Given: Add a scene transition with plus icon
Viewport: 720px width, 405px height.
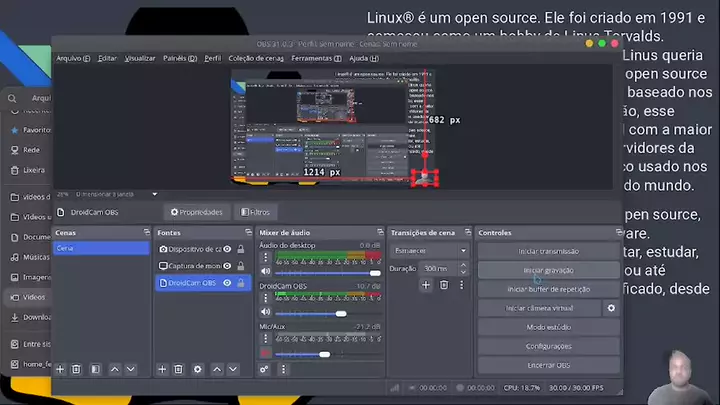Looking at the screenshot, I should click(425, 285).
